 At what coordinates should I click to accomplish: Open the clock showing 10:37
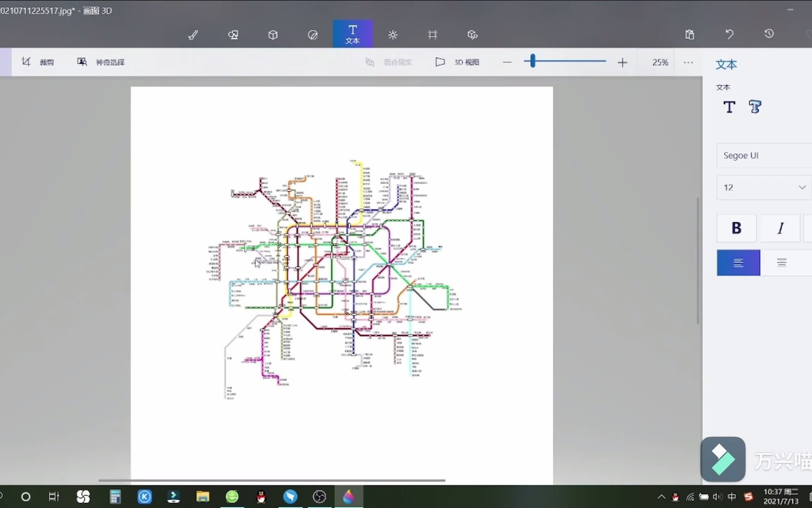pyautogui.click(x=781, y=497)
